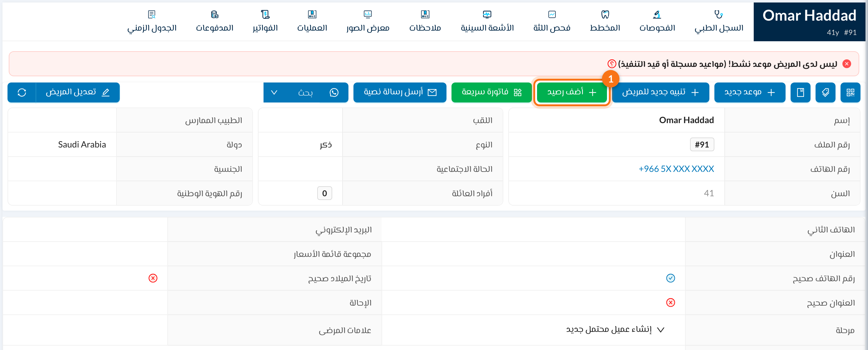Click فاتورة سريعة quick invoice button

click(492, 92)
